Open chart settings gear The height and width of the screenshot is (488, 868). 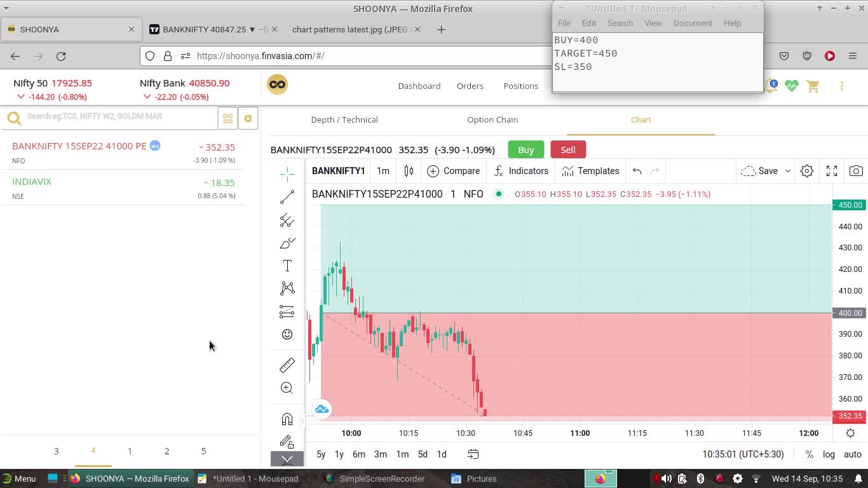pos(807,171)
